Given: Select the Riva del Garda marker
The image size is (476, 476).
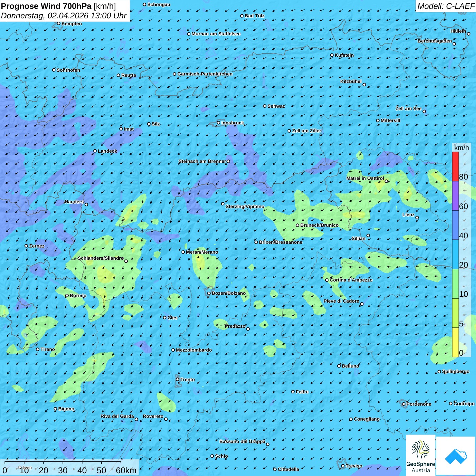Looking at the screenshot, I should 136,419.
